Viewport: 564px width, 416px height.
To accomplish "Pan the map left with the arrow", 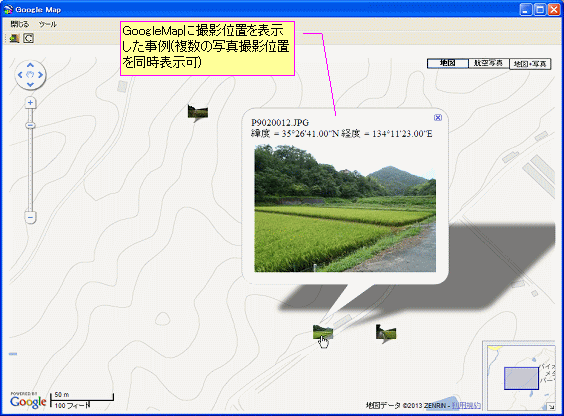I will point(20,75).
